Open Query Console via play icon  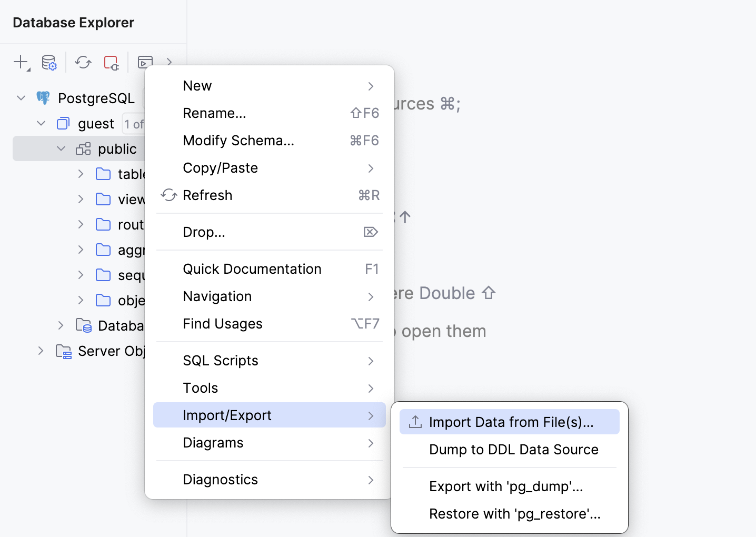(x=145, y=62)
